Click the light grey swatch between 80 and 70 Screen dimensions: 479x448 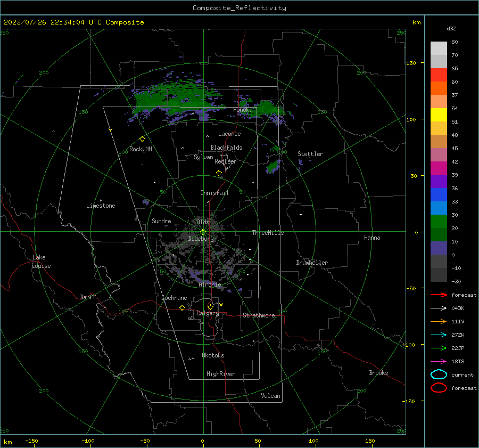coord(439,48)
